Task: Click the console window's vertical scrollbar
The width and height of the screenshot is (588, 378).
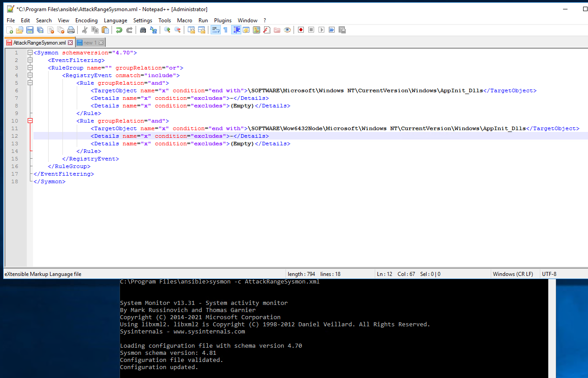Action: [x=552, y=328]
